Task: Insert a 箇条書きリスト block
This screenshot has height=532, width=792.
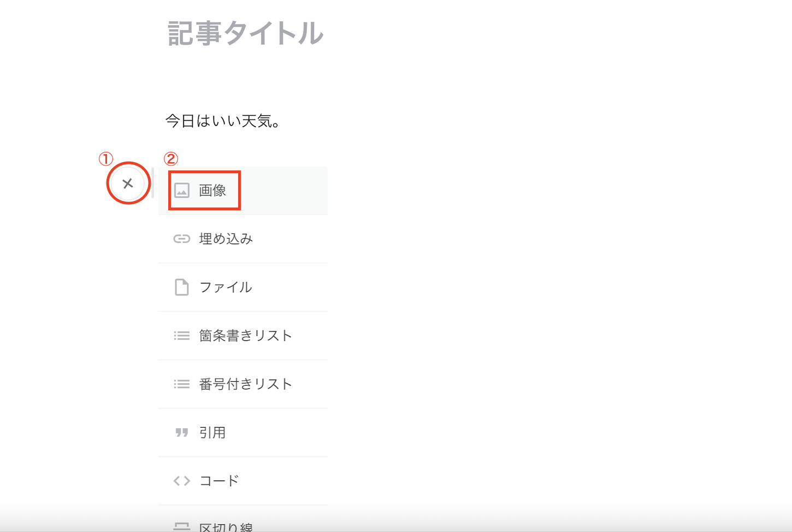Action: click(x=243, y=335)
